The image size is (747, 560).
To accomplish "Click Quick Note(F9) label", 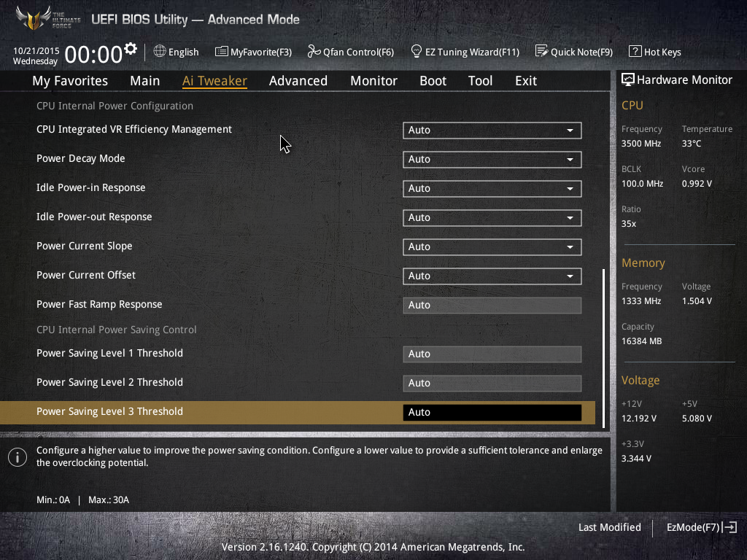I will [x=581, y=52].
